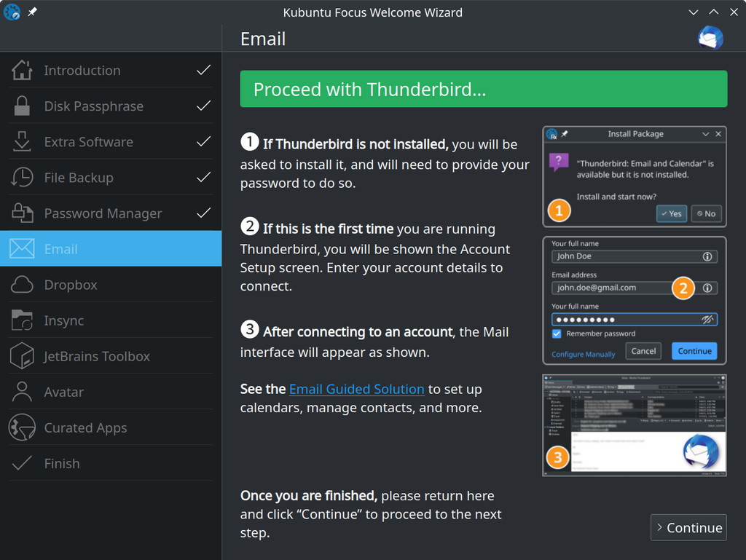This screenshot has height=560, width=746.
Task: Click the Continue button with chevron
Action: click(x=688, y=528)
